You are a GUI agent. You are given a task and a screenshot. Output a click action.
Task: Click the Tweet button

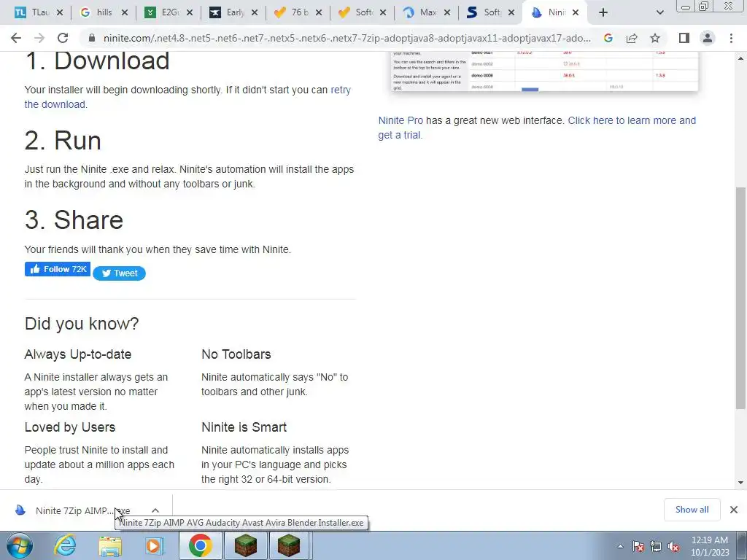[x=119, y=273]
